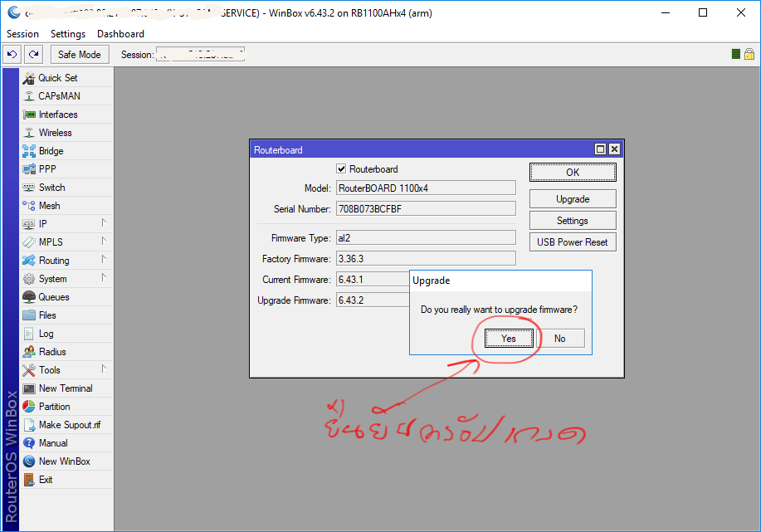Click the Model field
The width and height of the screenshot is (761, 532).
[426, 188]
